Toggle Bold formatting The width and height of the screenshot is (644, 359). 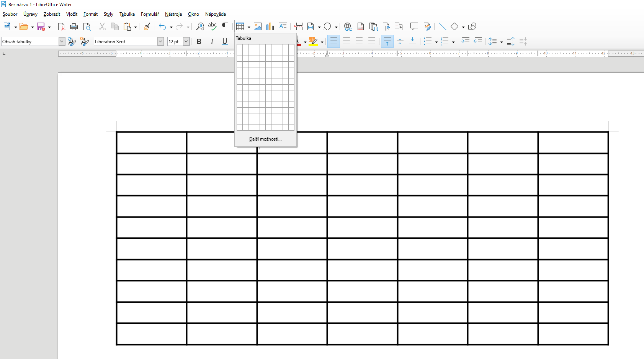tap(199, 42)
